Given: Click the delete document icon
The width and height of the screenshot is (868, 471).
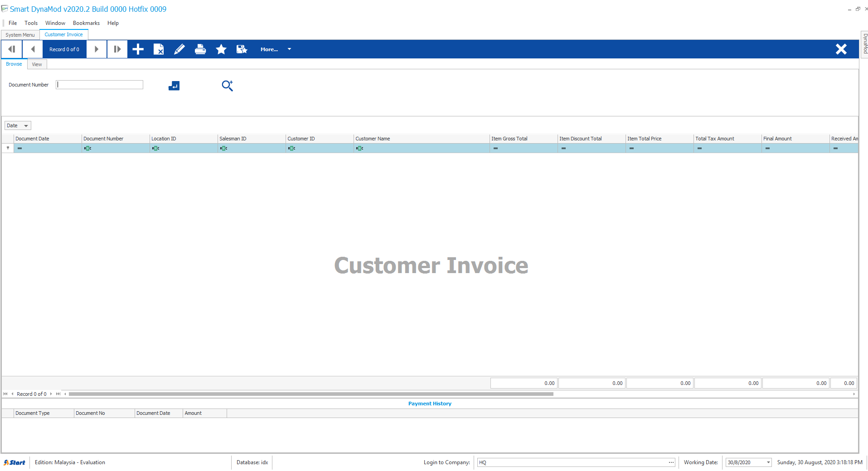Looking at the screenshot, I should click(159, 49).
